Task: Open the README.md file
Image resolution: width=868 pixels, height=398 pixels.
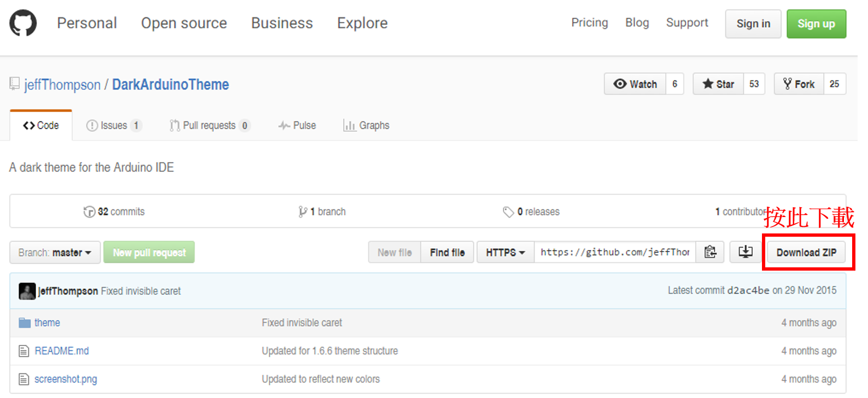Action: (x=61, y=351)
